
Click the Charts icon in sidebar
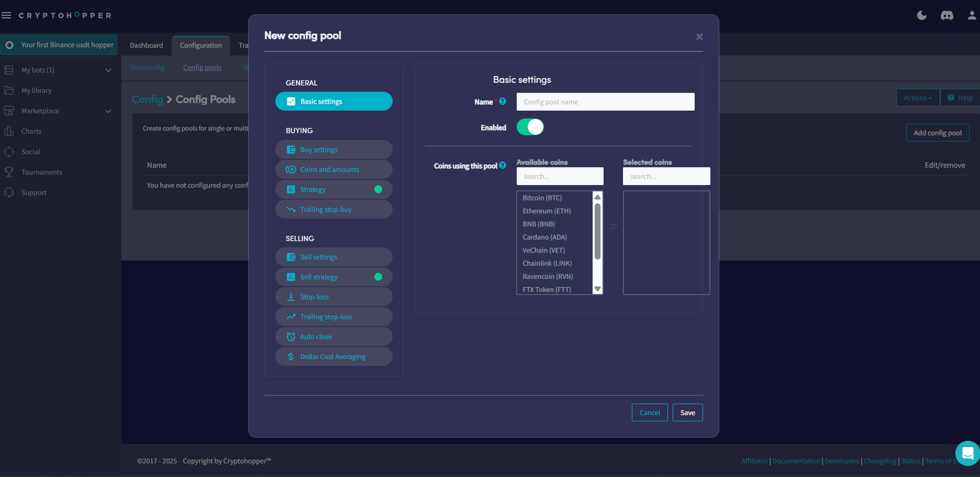click(x=9, y=131)
